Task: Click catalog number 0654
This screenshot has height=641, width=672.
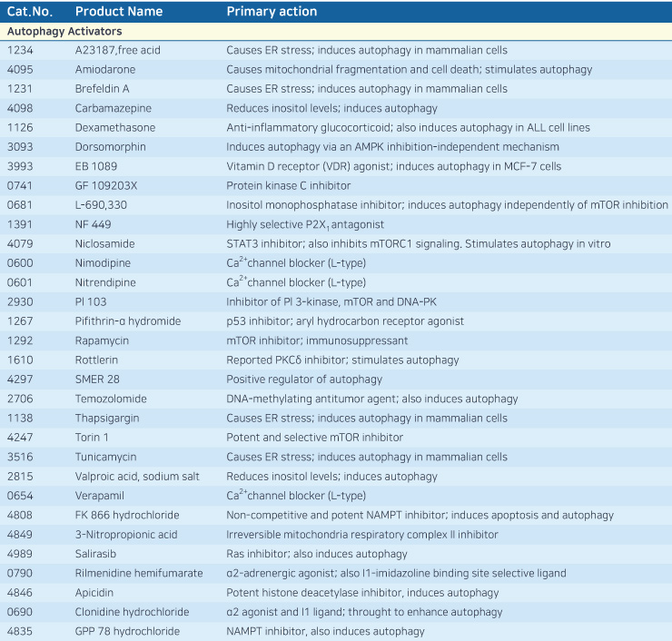Action: [x=20, y=496]
